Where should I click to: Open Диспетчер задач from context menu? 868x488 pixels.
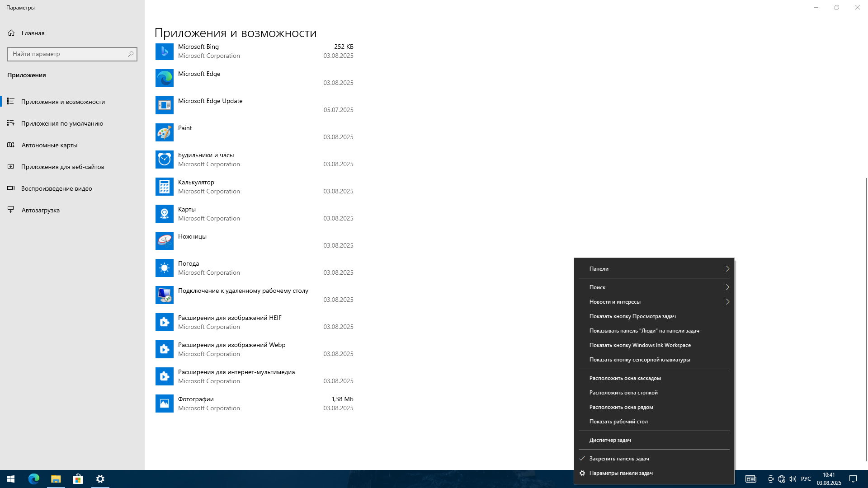(x=654, y=440)
